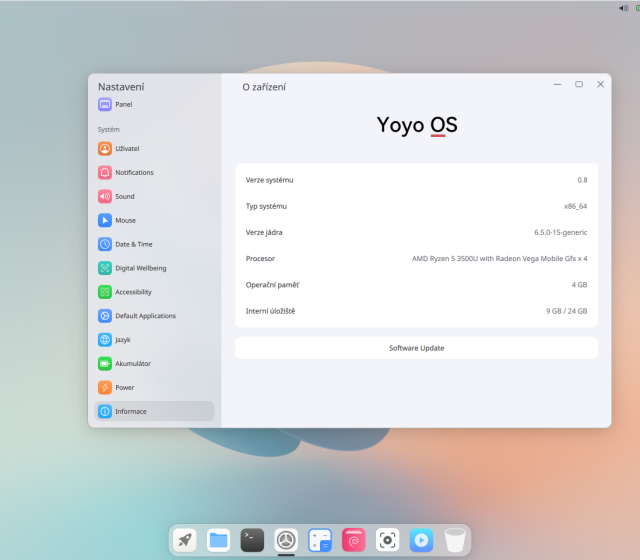This screenshot has width=640, height=560.
Task: Open the file manager from dock
Action: (x=219, y=541)
